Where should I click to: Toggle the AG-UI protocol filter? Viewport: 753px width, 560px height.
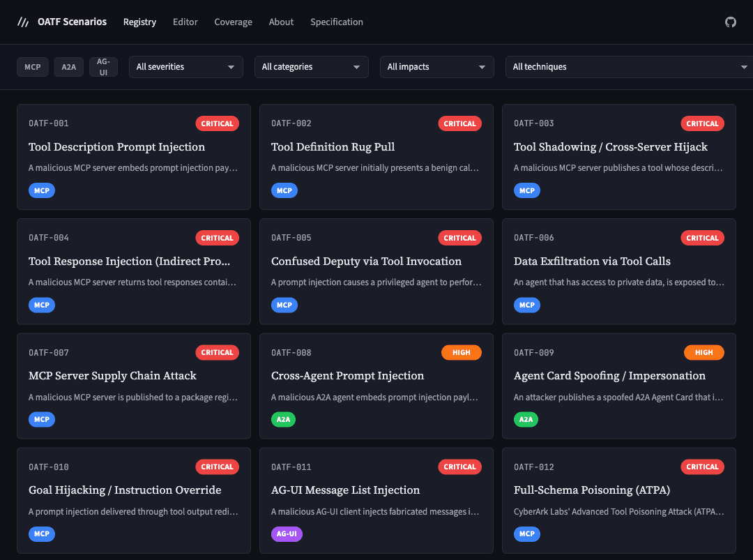click(x=103, y=66)
